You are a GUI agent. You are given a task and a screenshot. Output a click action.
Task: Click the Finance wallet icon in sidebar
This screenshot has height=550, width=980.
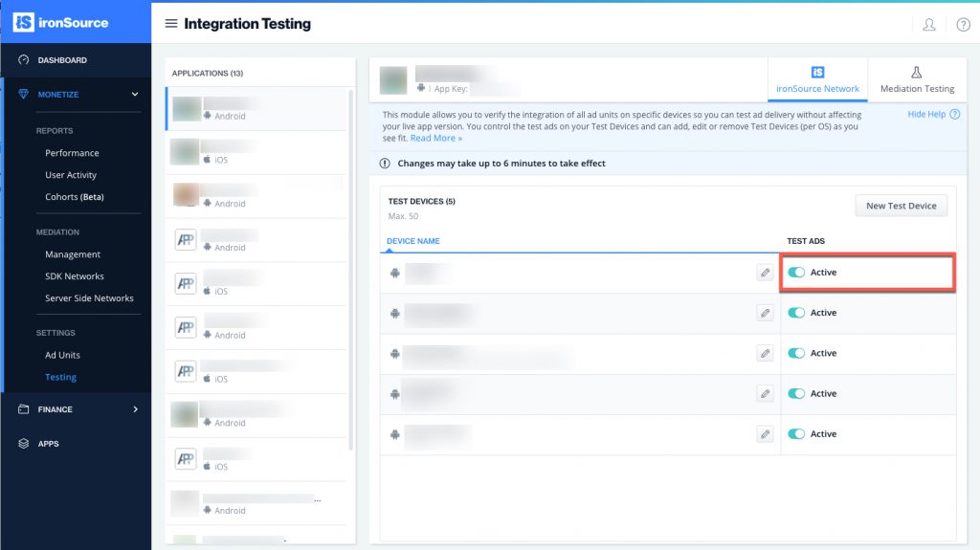[24, 409]
